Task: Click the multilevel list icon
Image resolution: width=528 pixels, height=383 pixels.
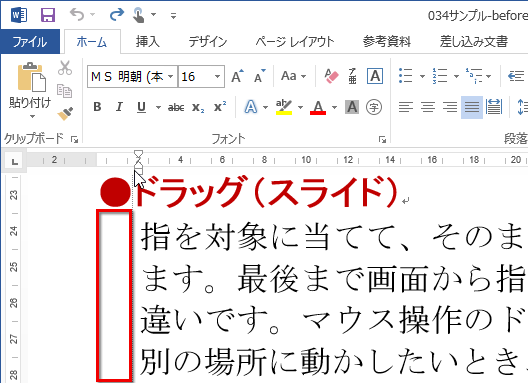Action: [474, 76]
